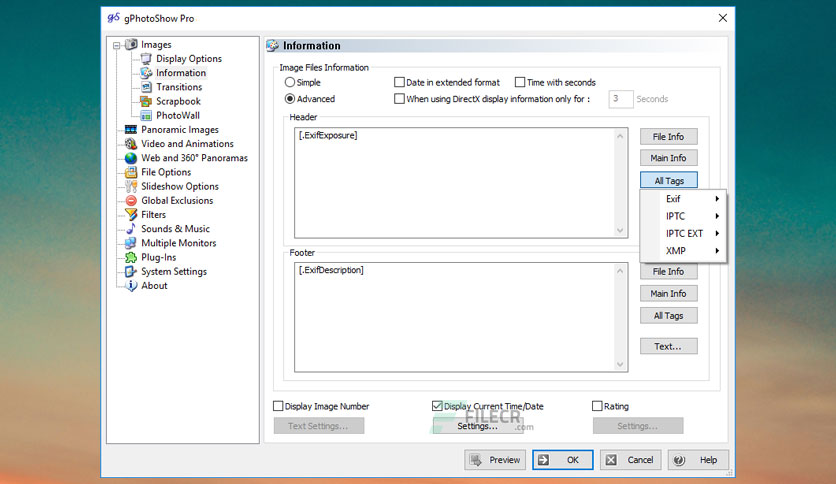The height and width of the screenshot is (484, 836).
Task: Click the Information tree icon
Action: [x=146, y=72]
